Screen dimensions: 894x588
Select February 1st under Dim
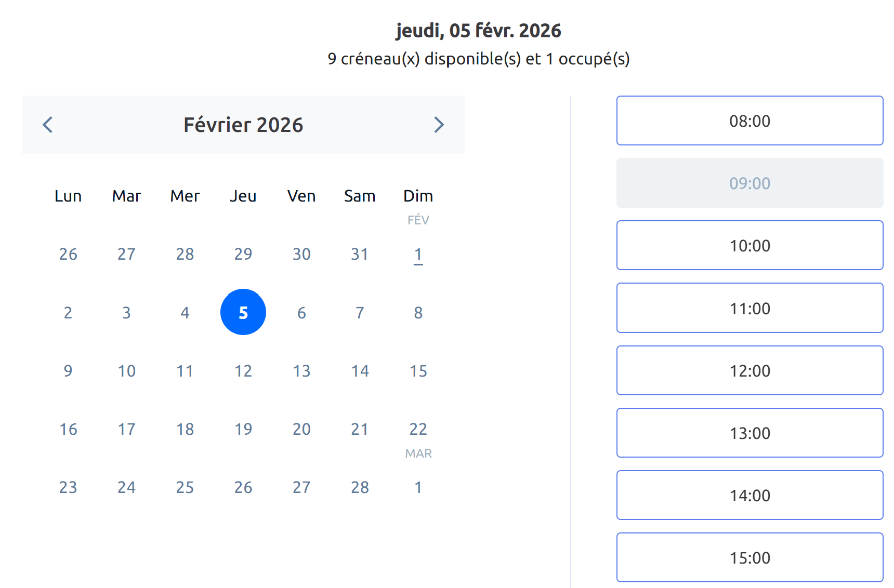pos(418,254)
